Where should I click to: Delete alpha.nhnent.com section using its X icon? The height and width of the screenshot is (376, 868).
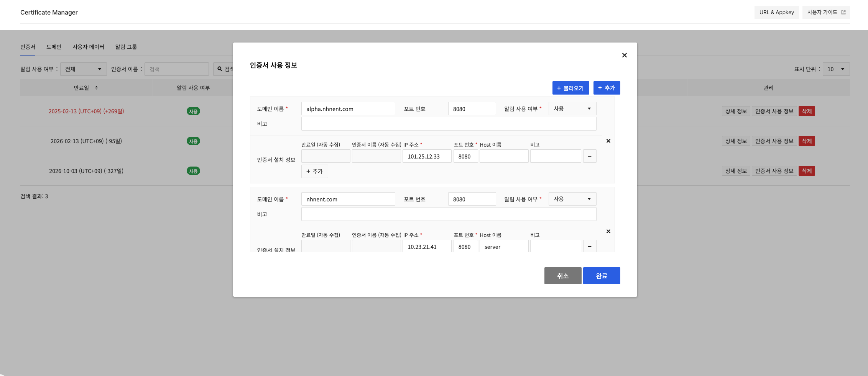(608, 141)
